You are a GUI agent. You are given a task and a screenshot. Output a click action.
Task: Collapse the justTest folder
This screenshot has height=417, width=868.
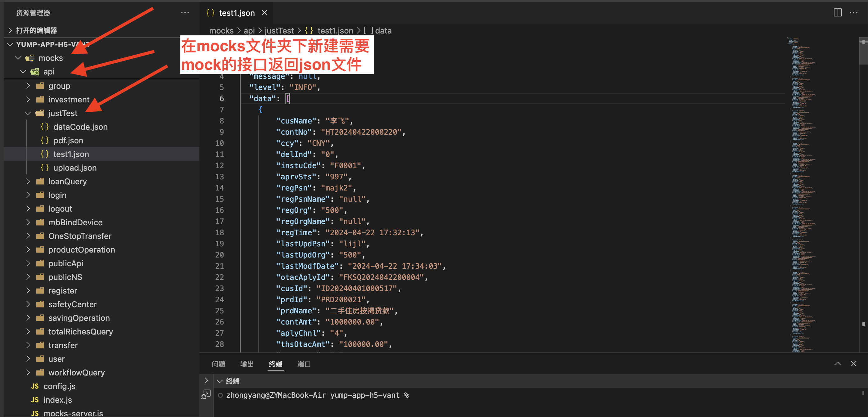[x=28, y=113]
